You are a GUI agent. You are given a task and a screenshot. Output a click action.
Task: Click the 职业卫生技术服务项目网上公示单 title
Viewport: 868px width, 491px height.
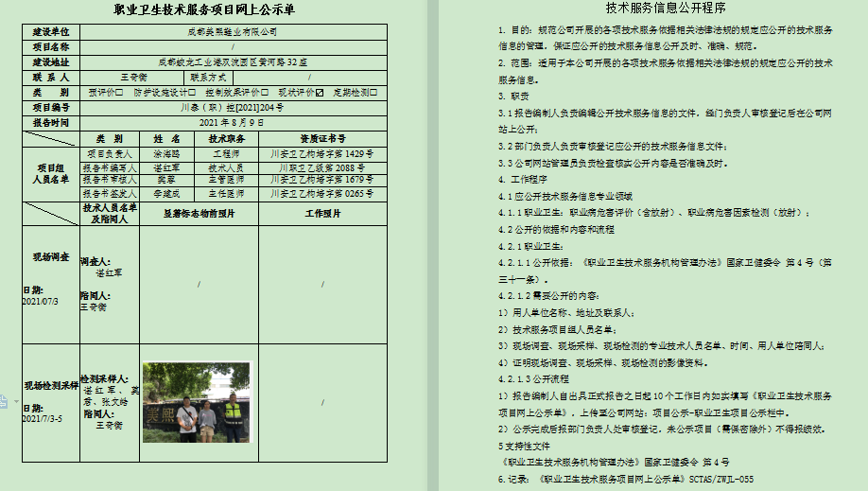pos(203,10)
